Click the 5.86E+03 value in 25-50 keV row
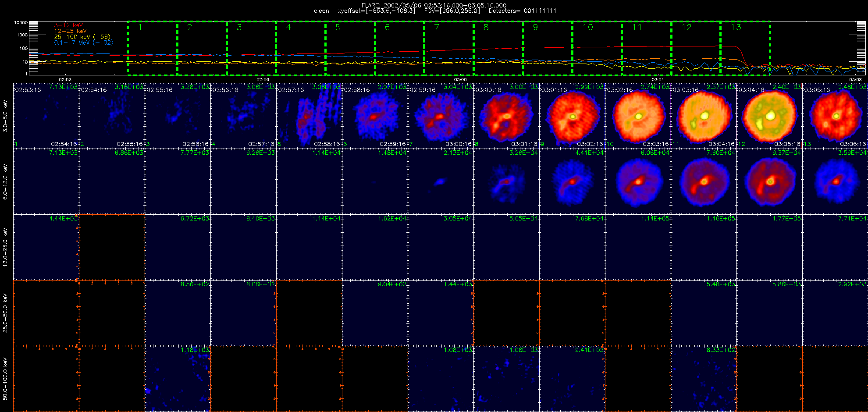 coord(787,284)
